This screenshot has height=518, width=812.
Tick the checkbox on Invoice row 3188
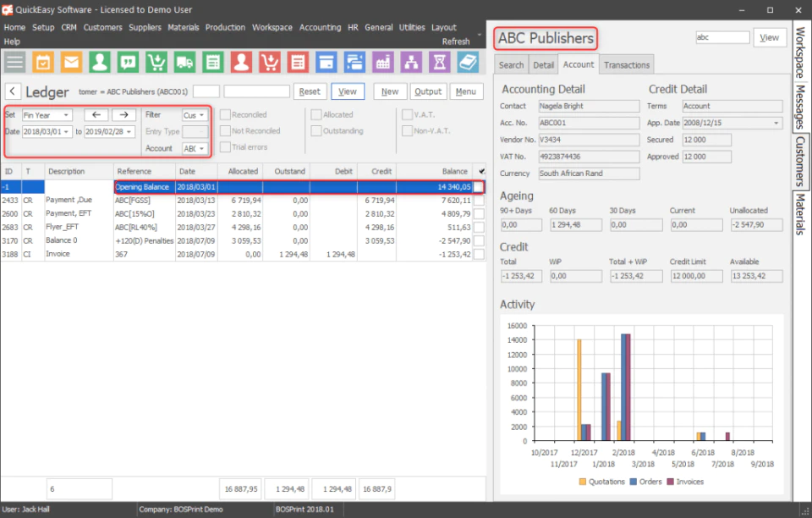coord(479,254)
